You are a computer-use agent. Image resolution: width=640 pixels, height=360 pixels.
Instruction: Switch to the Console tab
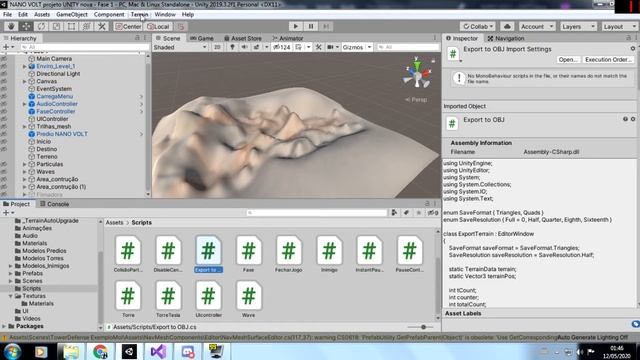click(x=54, y=204)
